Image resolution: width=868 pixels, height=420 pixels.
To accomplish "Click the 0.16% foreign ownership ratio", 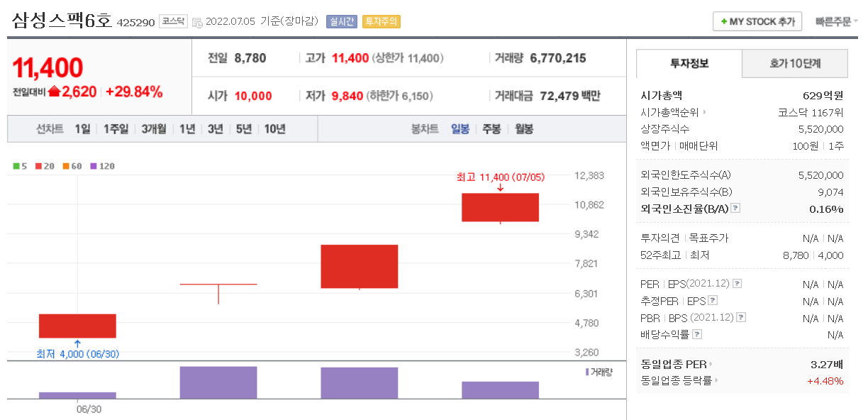I will point(827,209).
